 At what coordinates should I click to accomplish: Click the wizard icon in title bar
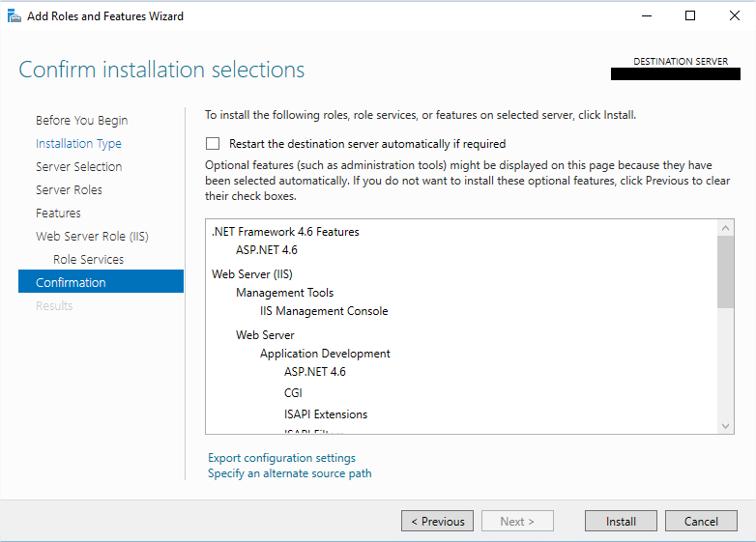pyautogui.click(x=14, y=15)
